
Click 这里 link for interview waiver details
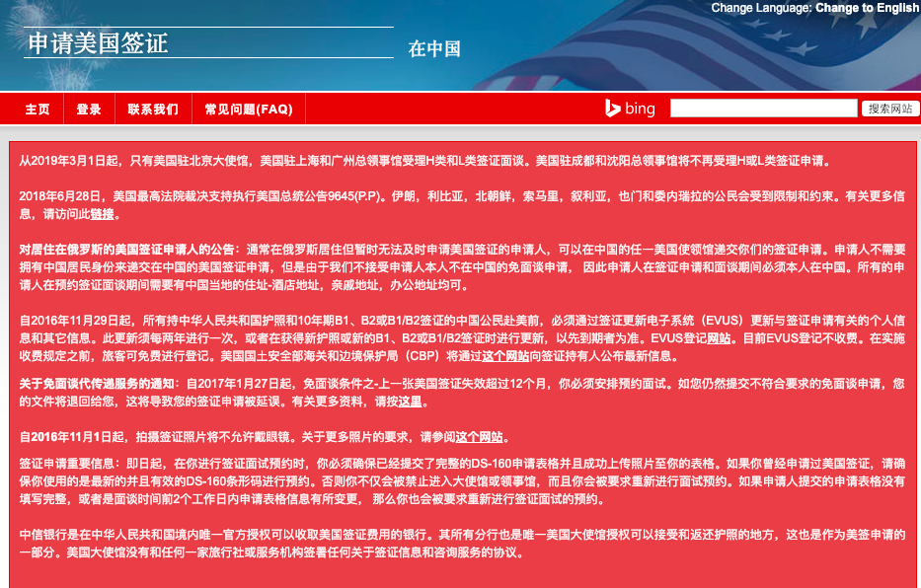(410, 402)
